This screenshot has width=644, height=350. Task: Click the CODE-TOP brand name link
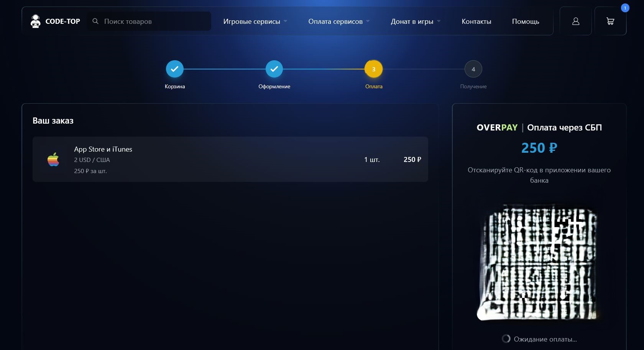tap(62, 21)
